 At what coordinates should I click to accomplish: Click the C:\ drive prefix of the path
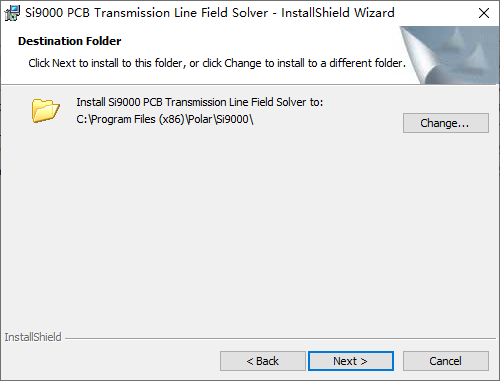(83, 119)
